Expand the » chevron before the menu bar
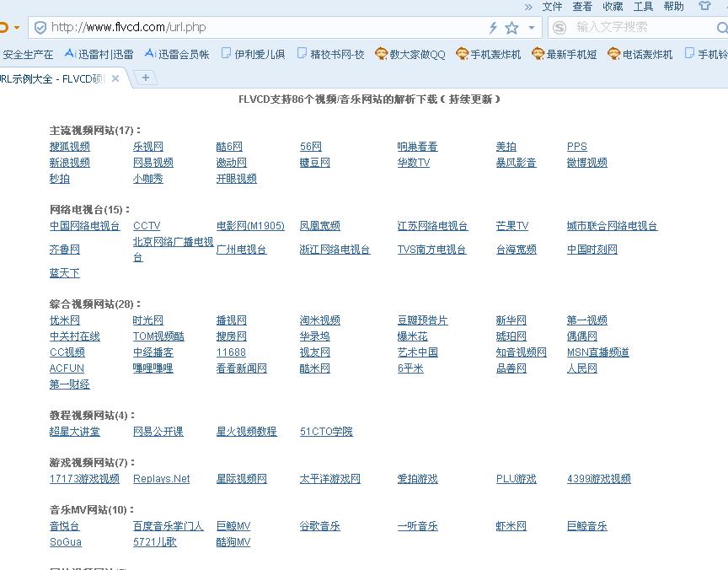The width and height of the screenshot is (728, 570). click(x=529, y=7)
